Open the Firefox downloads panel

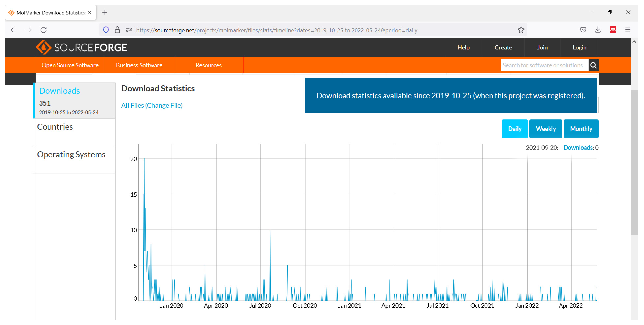tap(597, 30)
